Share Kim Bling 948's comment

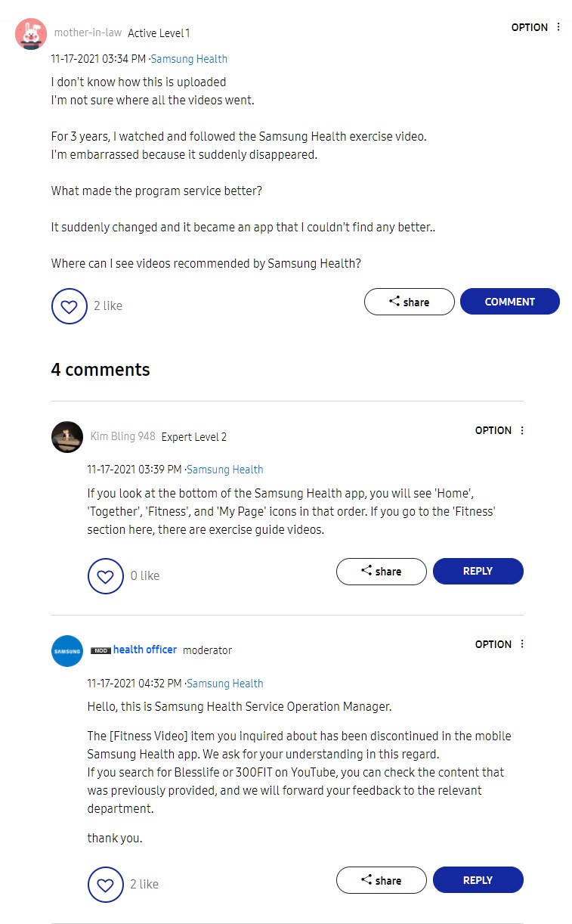coord(381,572)
